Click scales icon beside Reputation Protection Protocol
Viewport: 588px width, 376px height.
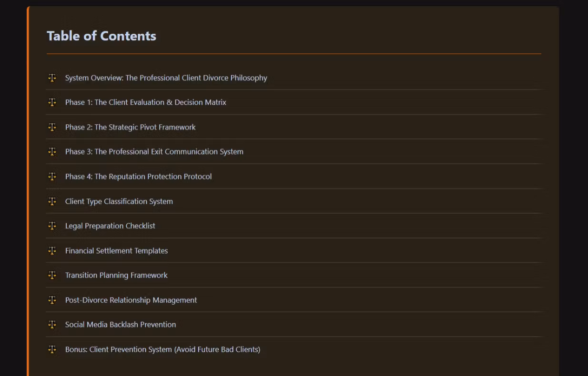click(x=52, y=177)
